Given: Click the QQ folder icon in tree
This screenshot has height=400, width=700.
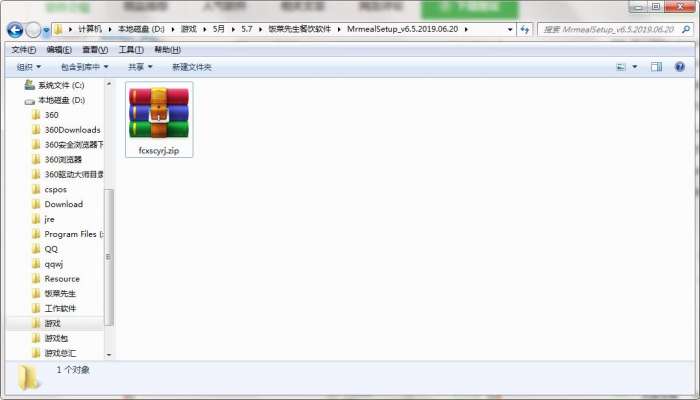Looking at the screenshot, I should pos(36,249).
